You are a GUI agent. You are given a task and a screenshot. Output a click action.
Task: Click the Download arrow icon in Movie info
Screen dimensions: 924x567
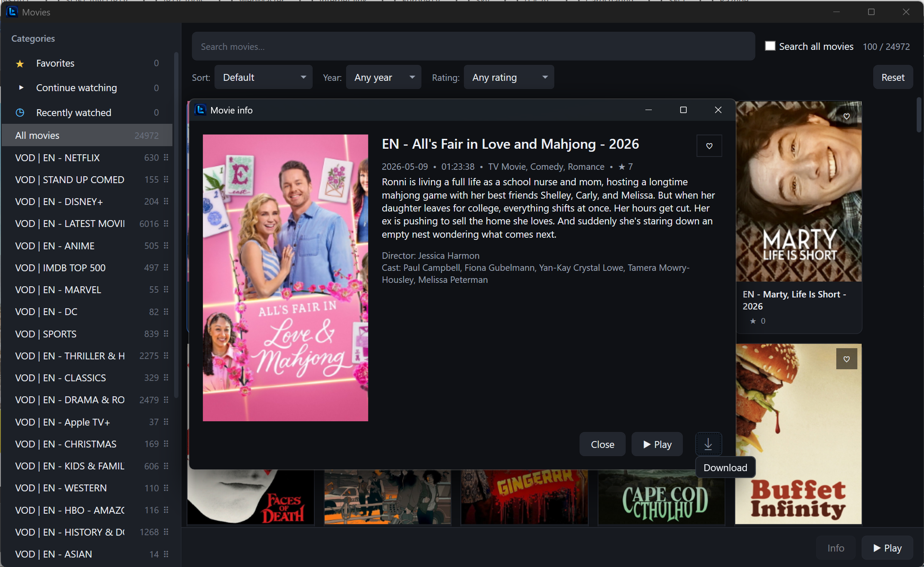point(708,444)
